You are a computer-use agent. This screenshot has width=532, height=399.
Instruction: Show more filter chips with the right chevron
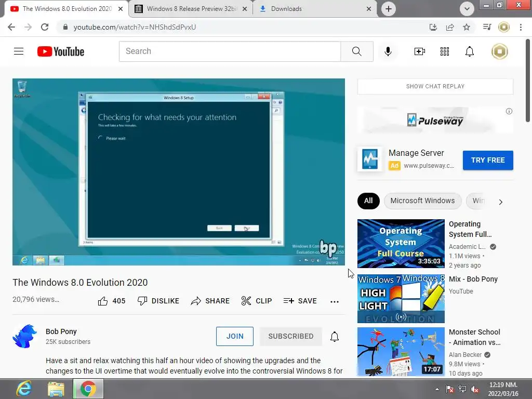(x=500, y=202)
